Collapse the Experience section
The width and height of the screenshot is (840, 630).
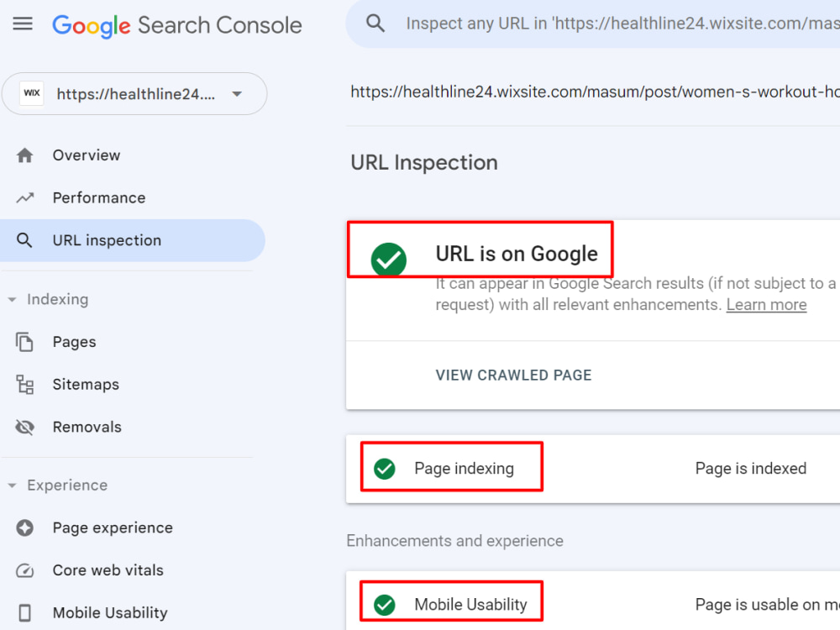pyautogui.click(x=12, y=485)
